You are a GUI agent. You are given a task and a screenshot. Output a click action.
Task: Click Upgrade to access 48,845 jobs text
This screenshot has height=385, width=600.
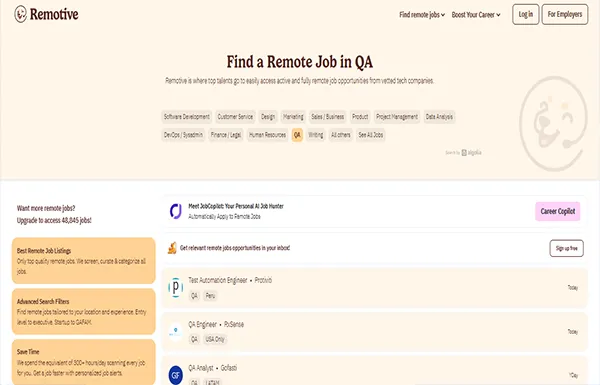54,220
